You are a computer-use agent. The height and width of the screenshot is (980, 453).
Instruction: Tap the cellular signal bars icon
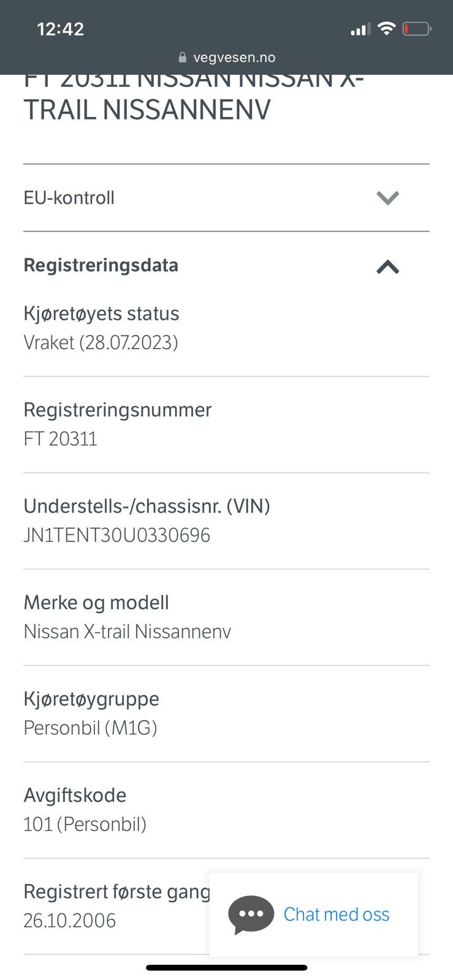click(360, 29)
